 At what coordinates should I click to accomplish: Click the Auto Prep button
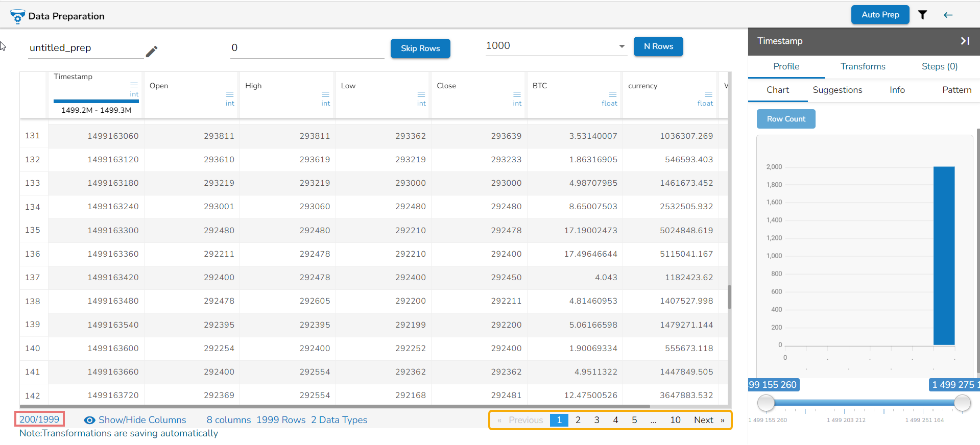pos(880,15)
